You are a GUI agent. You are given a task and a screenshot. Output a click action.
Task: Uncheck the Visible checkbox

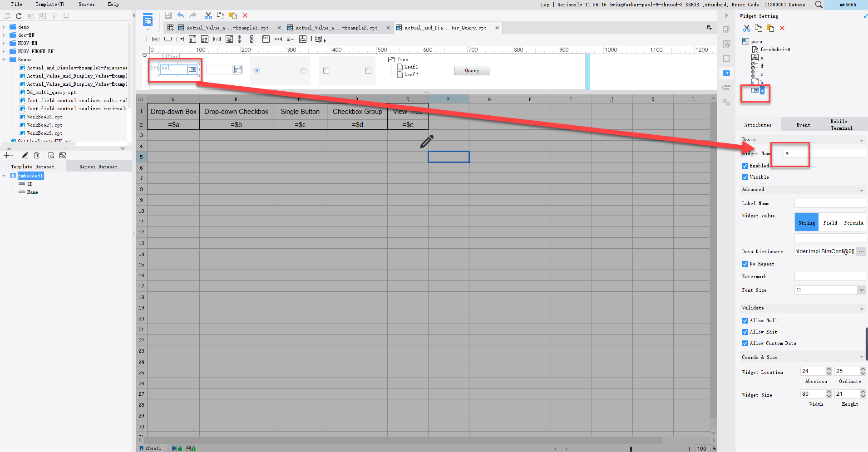point(745,177)
